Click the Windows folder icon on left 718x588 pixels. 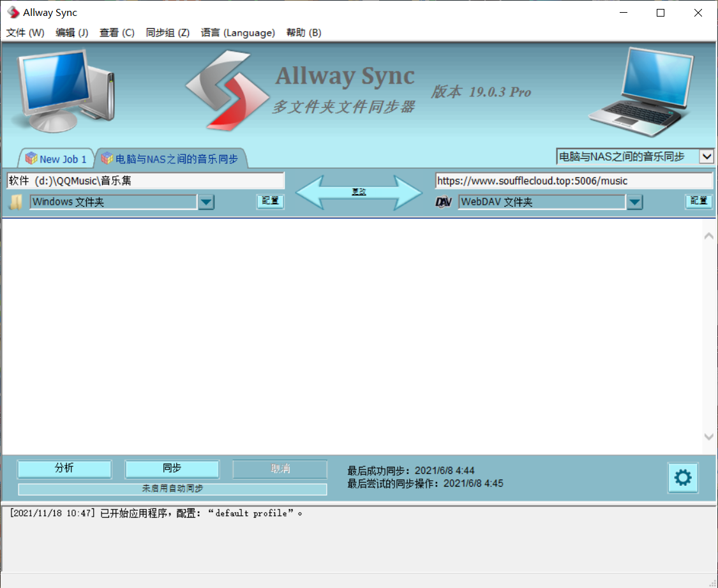point(16,202)
